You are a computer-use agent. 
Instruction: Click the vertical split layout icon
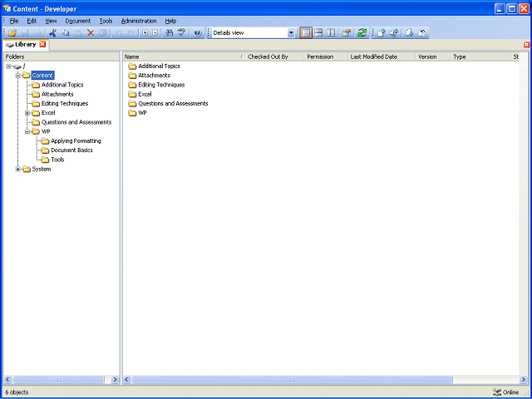331,33
